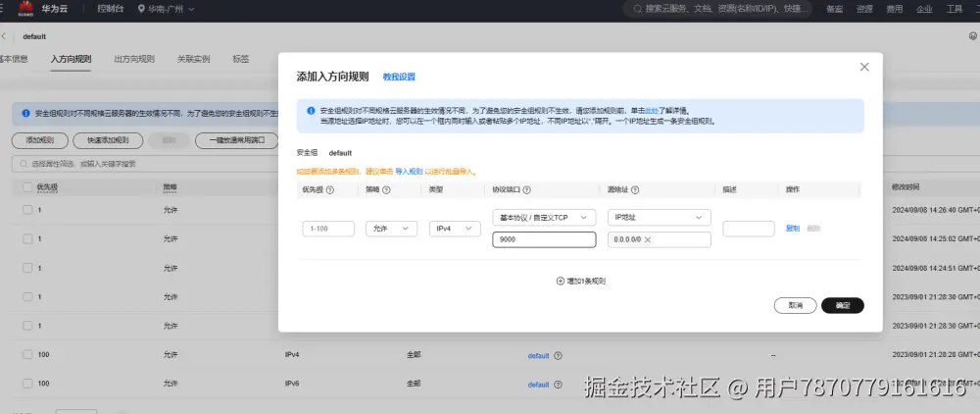Click the 取消 cancel button
The width and height of the screenshot is (980, 414).
point(796,306)
